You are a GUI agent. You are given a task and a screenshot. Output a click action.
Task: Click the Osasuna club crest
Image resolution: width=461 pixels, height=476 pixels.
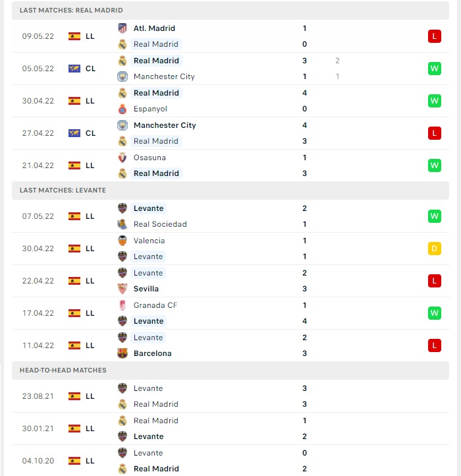(122, 158)
